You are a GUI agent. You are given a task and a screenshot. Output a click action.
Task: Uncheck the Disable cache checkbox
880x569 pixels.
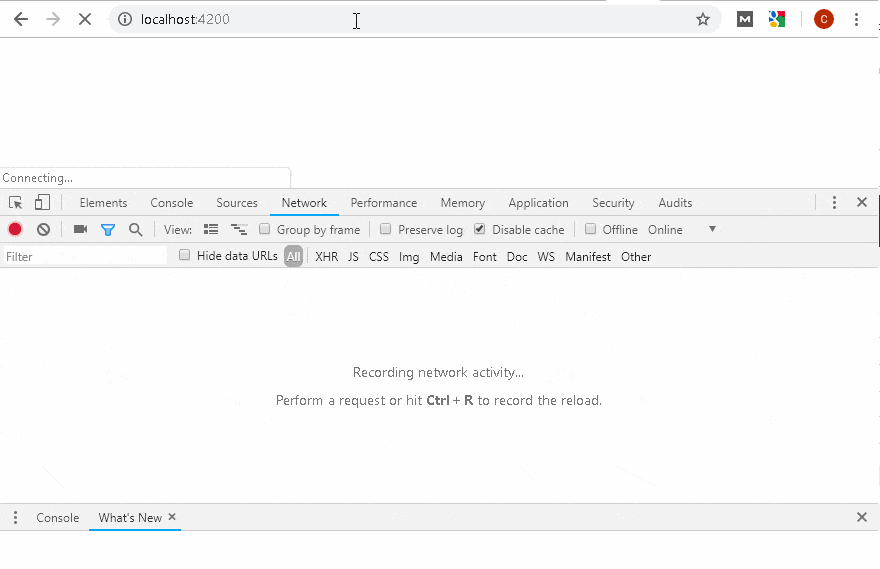[x=480, y=229]
